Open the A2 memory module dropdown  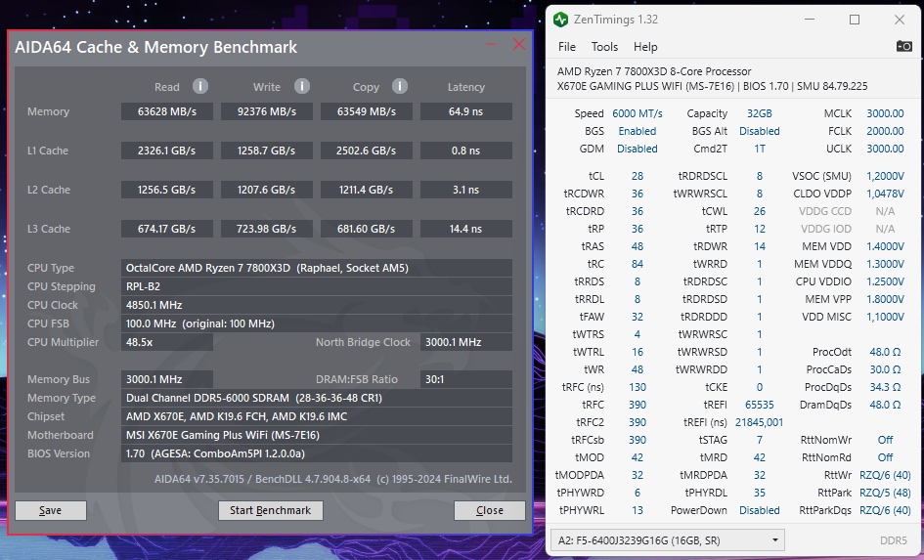pos(667,540)
